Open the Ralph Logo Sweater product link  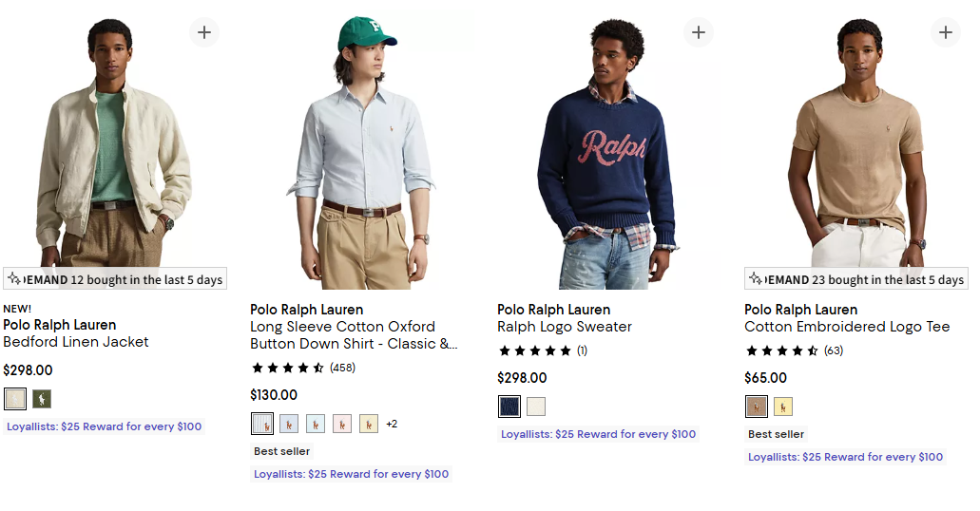[x=565, y=327]
